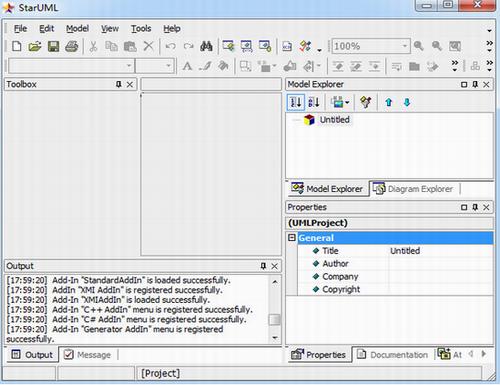Toggle sort by storage order in Model Explorer
This screenshot has width=500, height=385.
tap(296, 102)
